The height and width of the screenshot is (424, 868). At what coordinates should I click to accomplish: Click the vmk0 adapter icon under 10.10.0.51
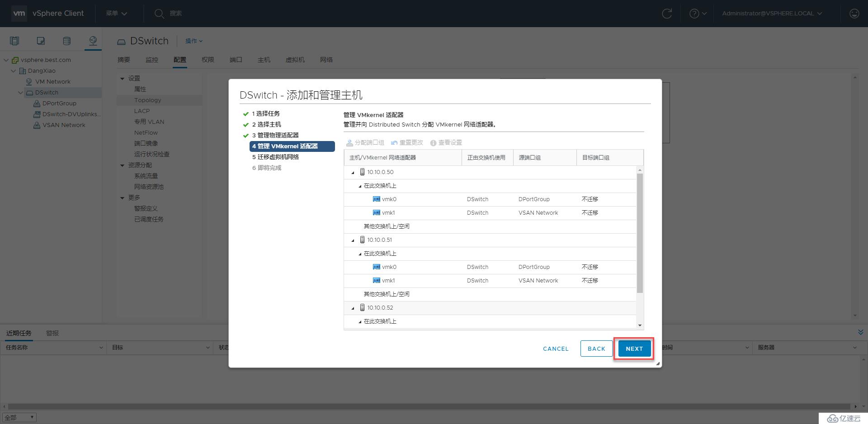376,267
